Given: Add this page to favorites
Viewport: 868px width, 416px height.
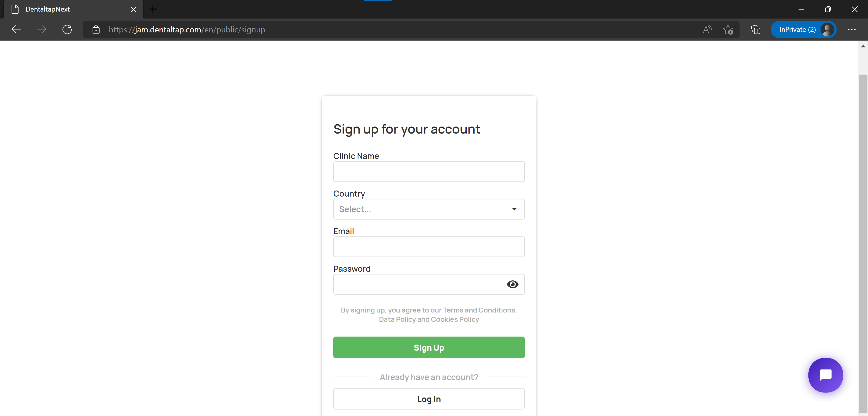Looking at the screenshot, I should [728, 29].
